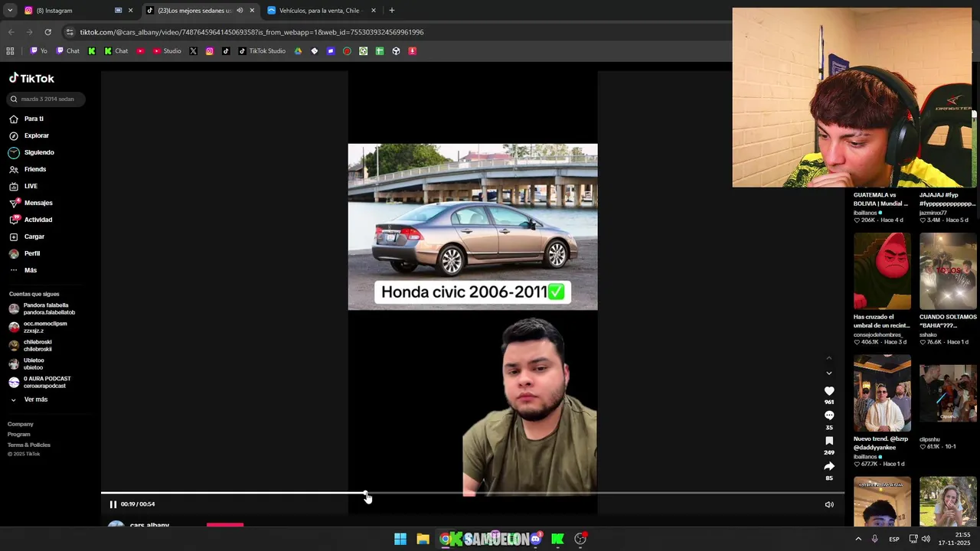Open 0 AURA PODCAST followed account
The image size is (980, 551).
click(40, 382)
